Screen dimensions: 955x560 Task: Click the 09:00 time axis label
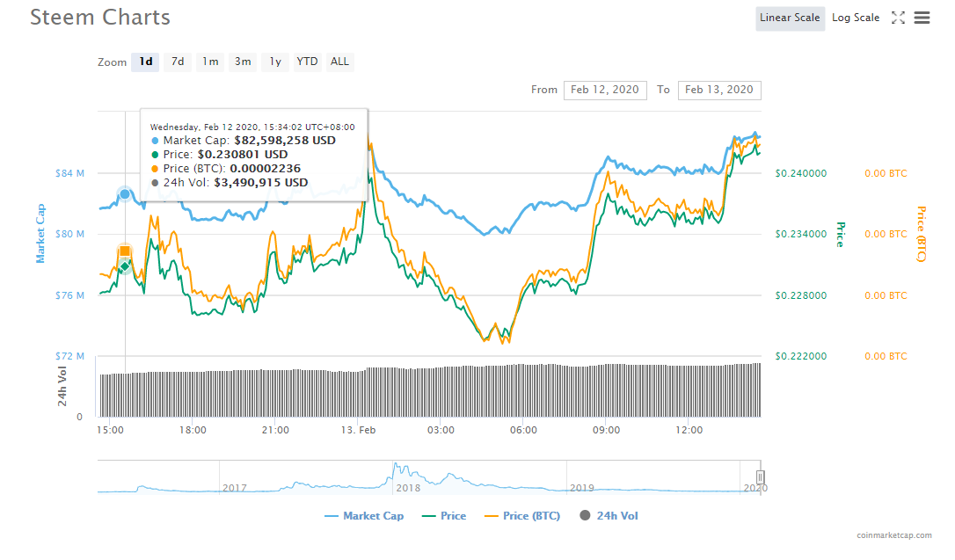point(607,431)
